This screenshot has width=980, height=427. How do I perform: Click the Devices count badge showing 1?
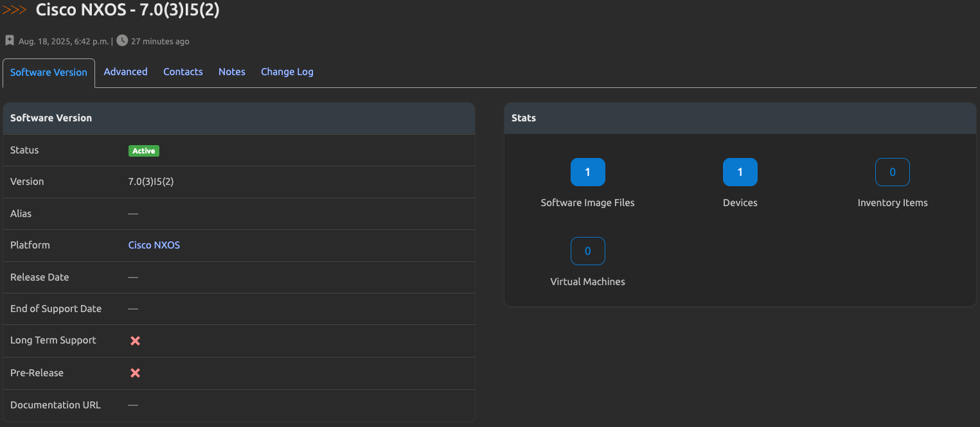click(x=740, y=171)
